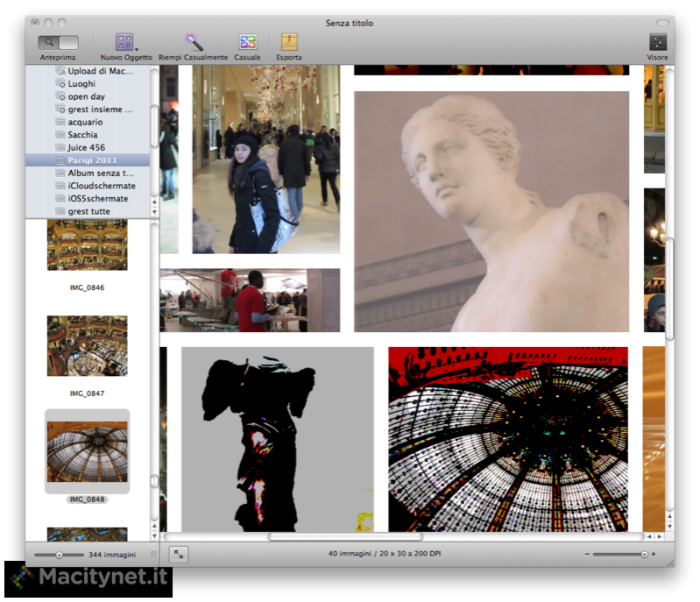This screenshot has height=602, width=700.
Task: Click the collage scroll-right arrow
Action: [x=660, y=536]
